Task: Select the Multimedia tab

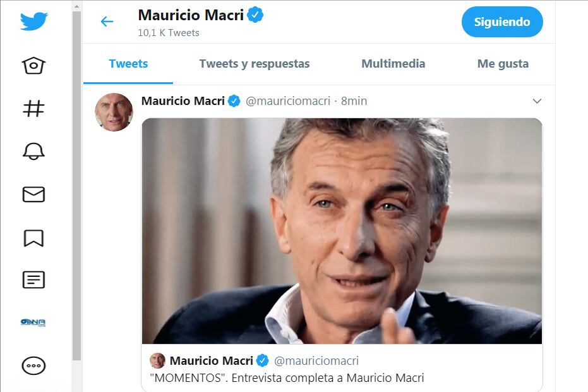Action: (x=393, y=64)
